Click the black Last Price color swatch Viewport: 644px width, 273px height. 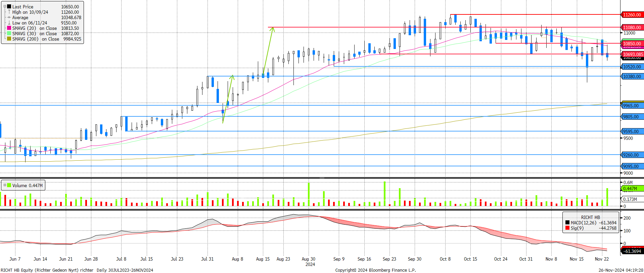coord(9,6)
